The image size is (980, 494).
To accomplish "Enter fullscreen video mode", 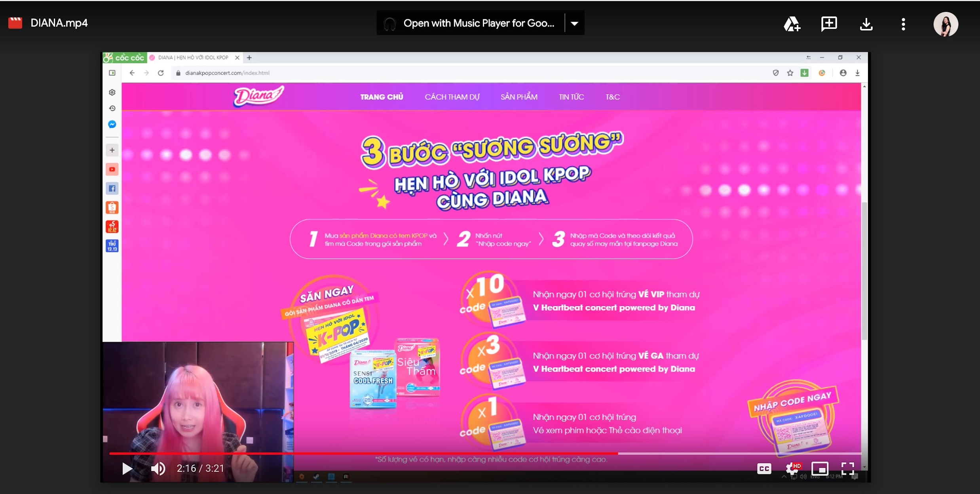I will coord(847,469).
